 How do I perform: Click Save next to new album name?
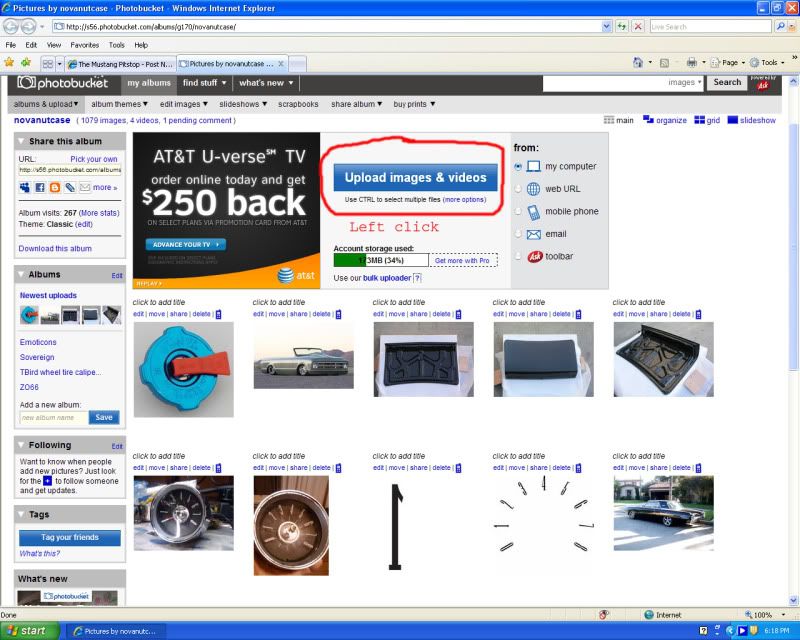tap(104, 417)
